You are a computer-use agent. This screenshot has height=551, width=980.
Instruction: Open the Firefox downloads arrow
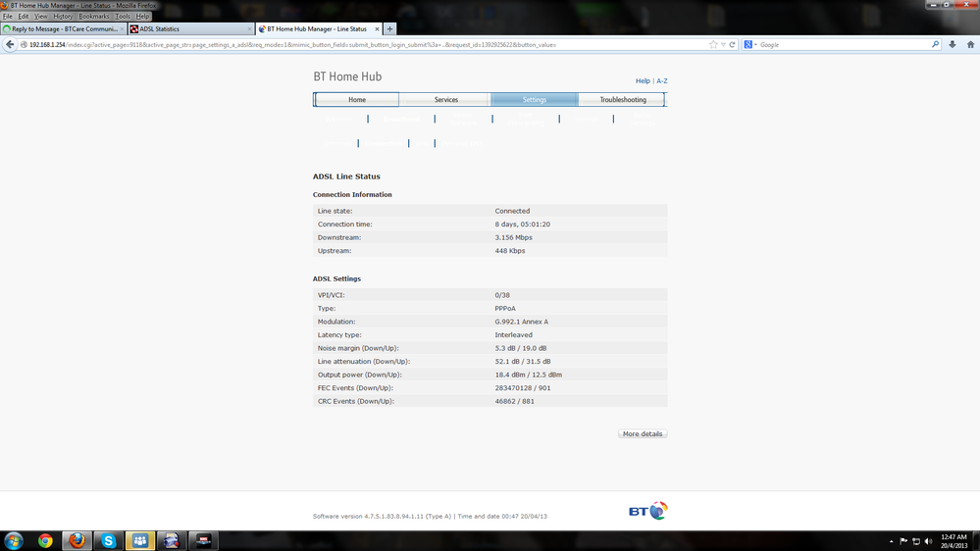(952, 44)
